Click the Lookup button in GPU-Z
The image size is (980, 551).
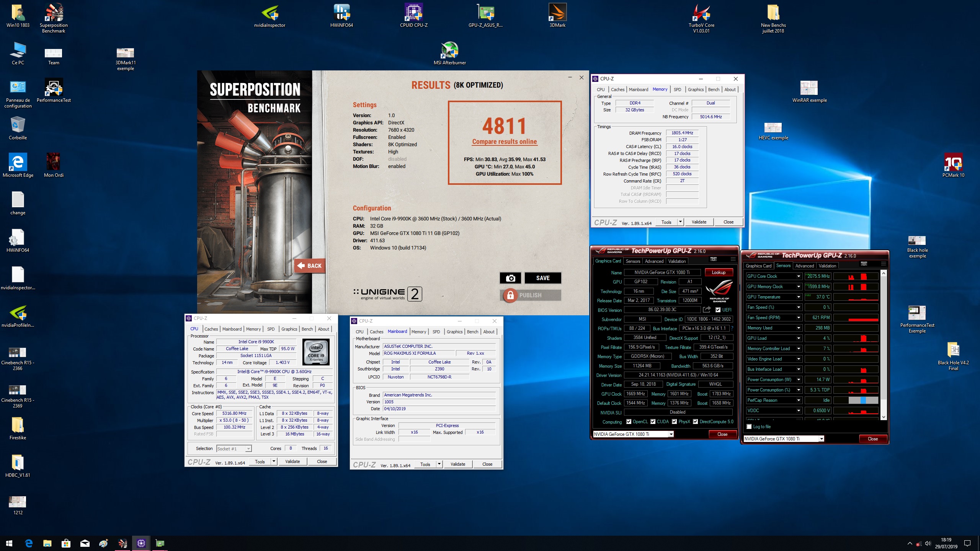point(719,272)
